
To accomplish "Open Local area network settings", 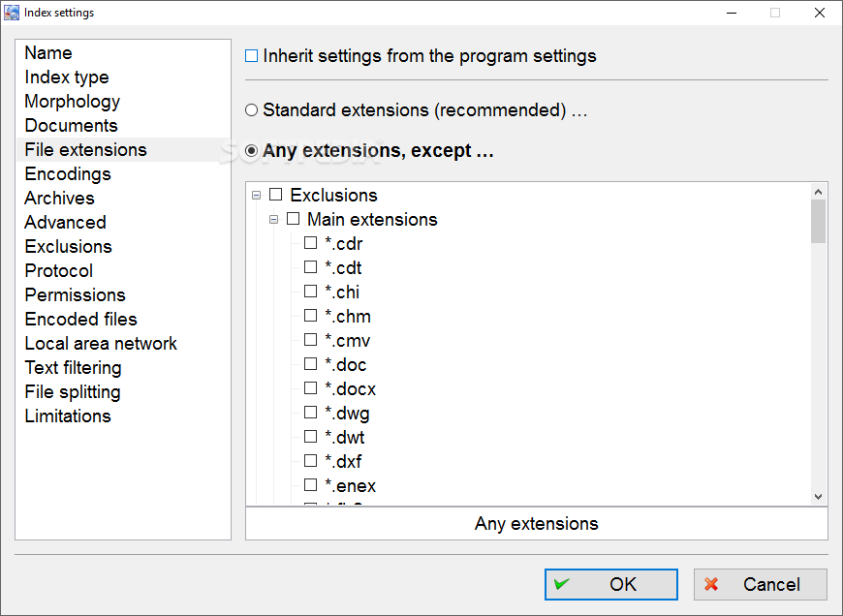I will pyautogui.click(x=124, y=343).
